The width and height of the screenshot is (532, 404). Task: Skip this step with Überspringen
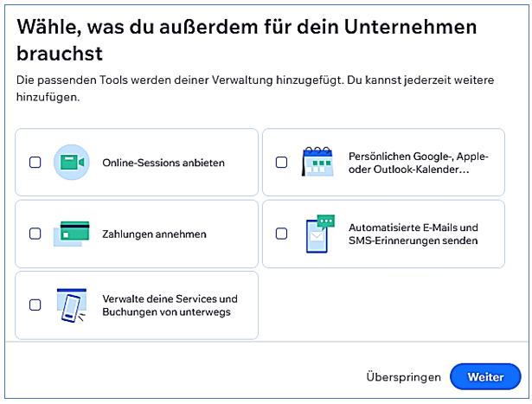click(x=404, y=377)
